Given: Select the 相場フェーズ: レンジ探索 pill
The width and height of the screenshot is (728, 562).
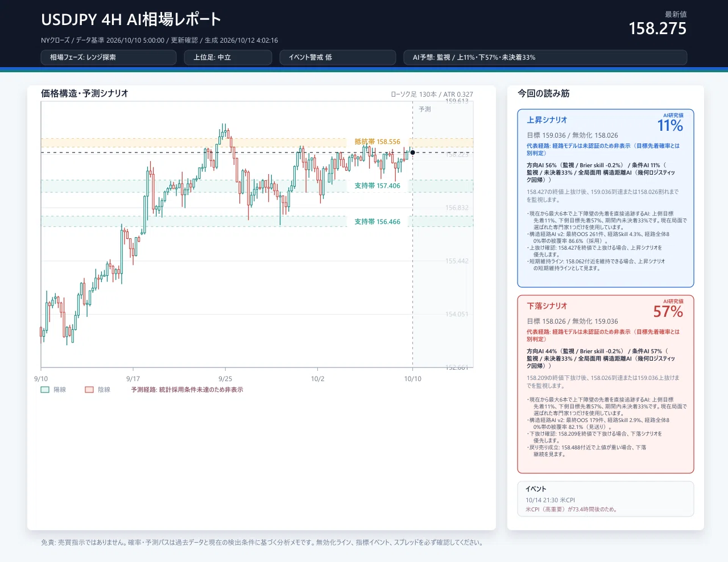Looking at the screenshot, I should pos(109,57).
